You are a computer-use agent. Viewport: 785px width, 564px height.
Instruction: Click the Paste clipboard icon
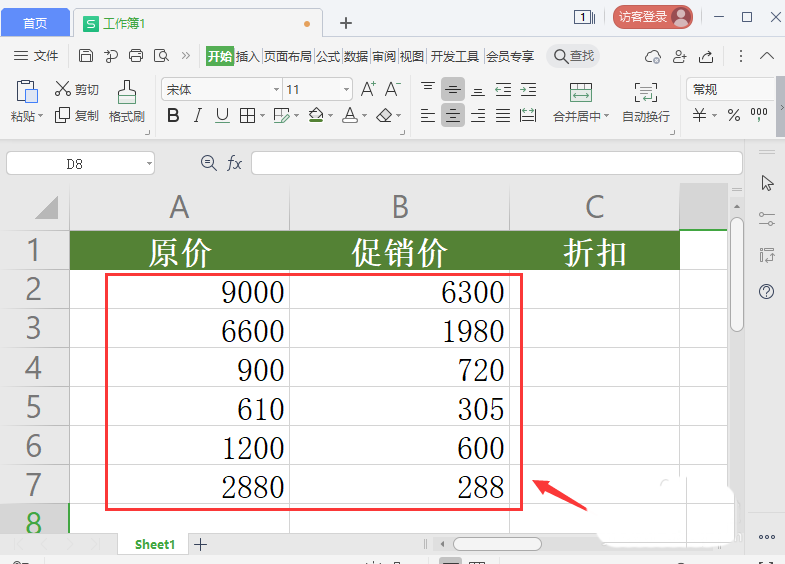point(27,92)
